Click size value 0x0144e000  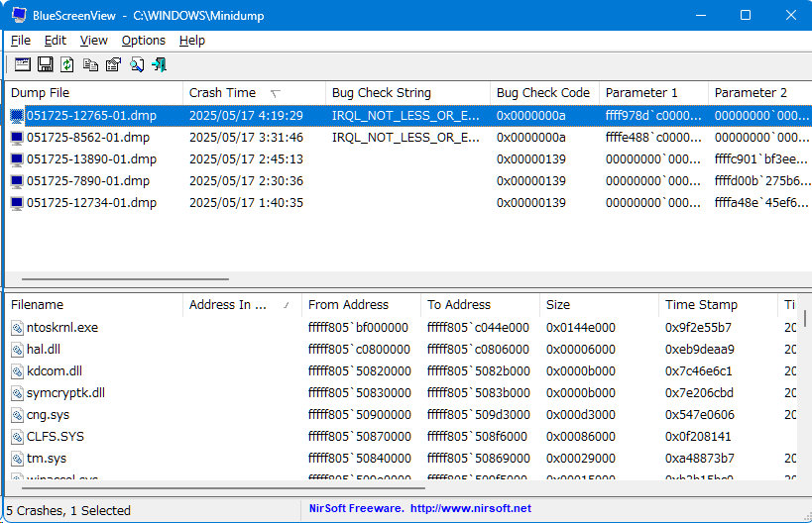581,328
